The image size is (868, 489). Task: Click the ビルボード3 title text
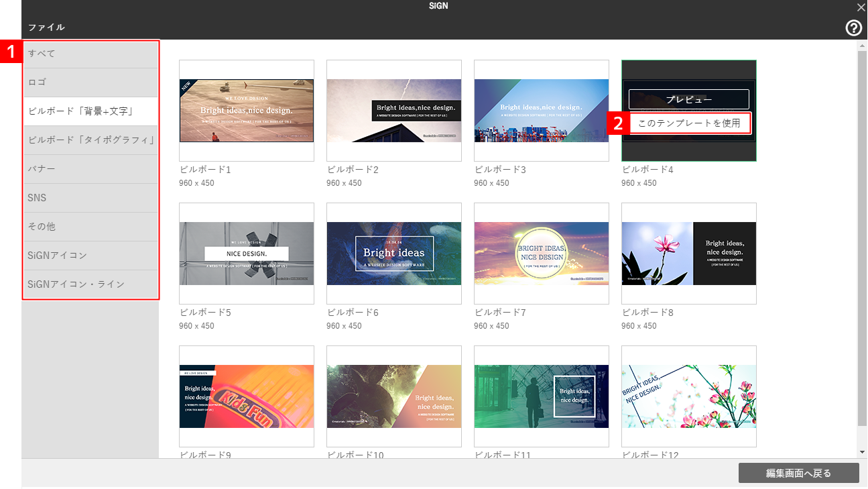point(500,170)
